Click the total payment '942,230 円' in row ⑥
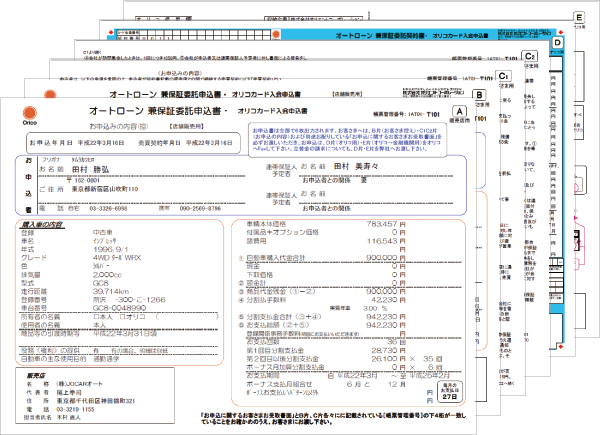The height and width of the screenshot is (435, 600). [386, 325]
